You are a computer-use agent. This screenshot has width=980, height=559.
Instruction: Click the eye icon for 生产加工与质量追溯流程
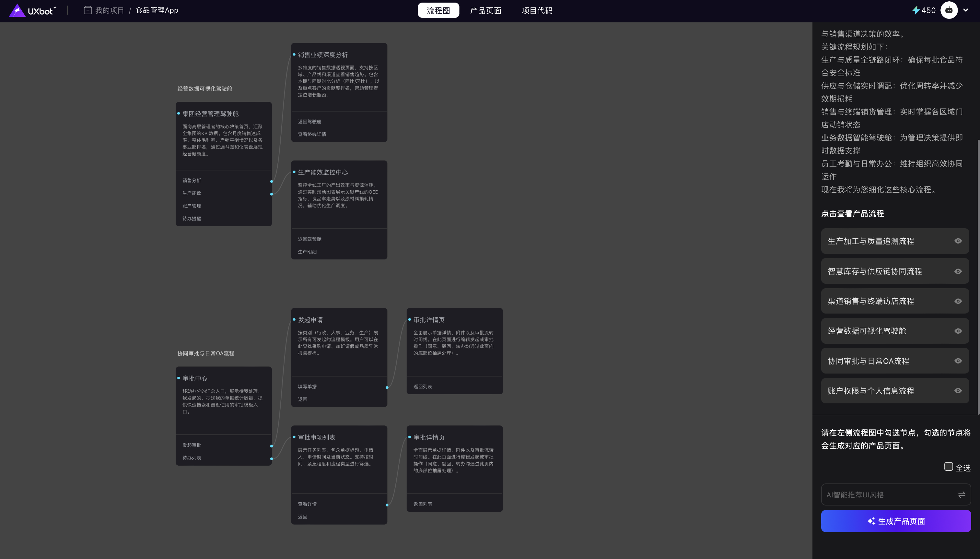click(x=958, y=241)
